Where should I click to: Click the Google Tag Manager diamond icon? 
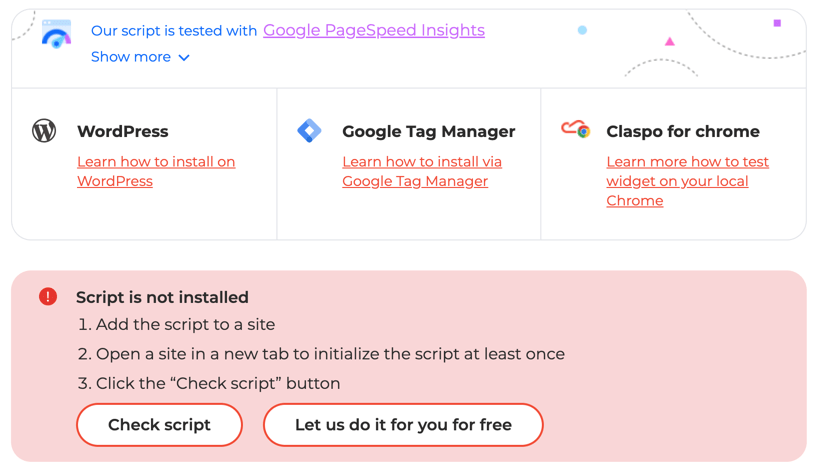pos(309,130)
